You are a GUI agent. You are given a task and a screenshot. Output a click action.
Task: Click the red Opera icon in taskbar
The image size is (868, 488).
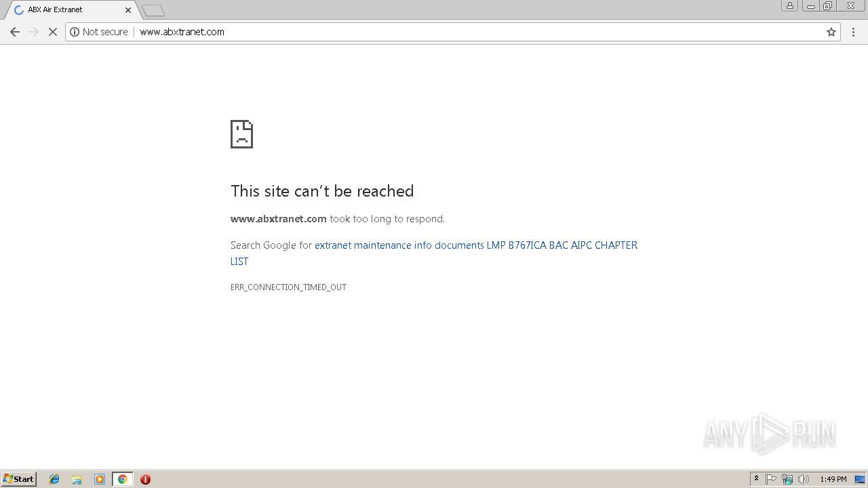pyautogui.click(x=145, y=479)
